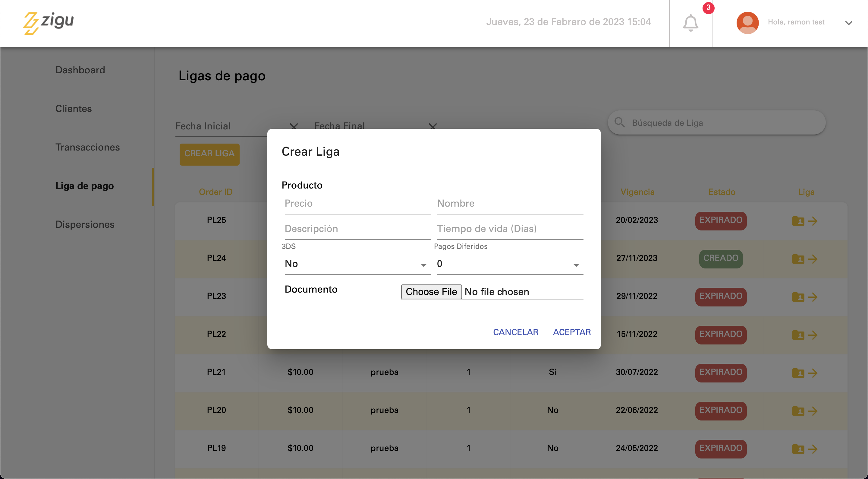
Task: Go to Dashboard in sidebar
Action: coord(80,70)
